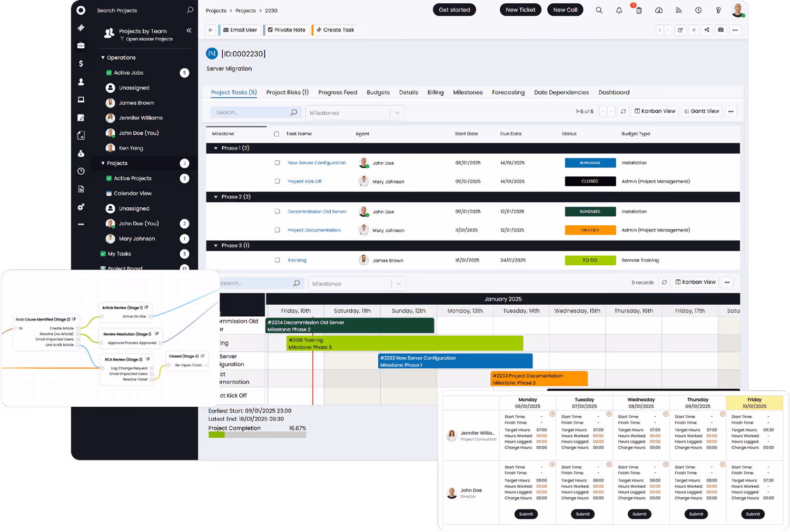Tick checkbox for Project Documentation task
The width and height of the screenshot is (790, 532).
[x=277, y=230]
